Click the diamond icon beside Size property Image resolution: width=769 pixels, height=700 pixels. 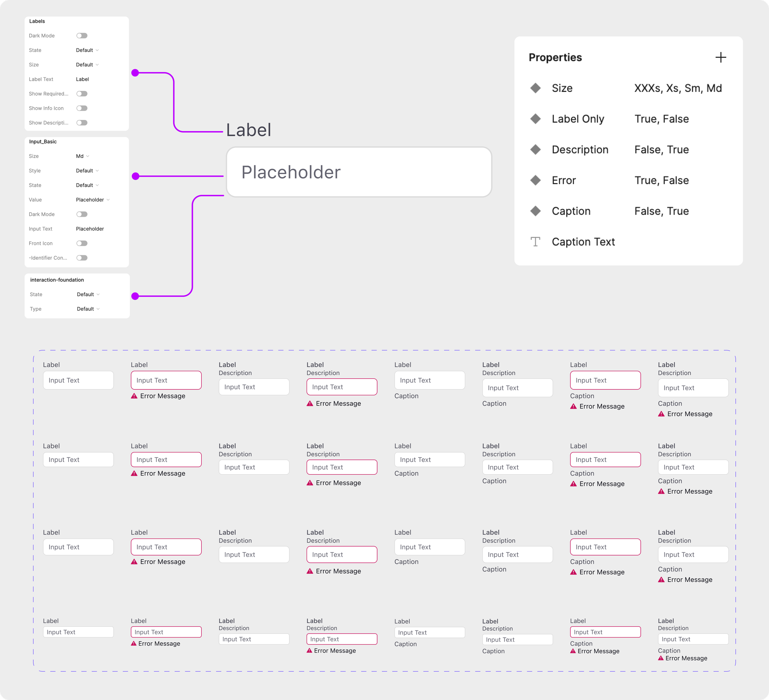(536, 88)
